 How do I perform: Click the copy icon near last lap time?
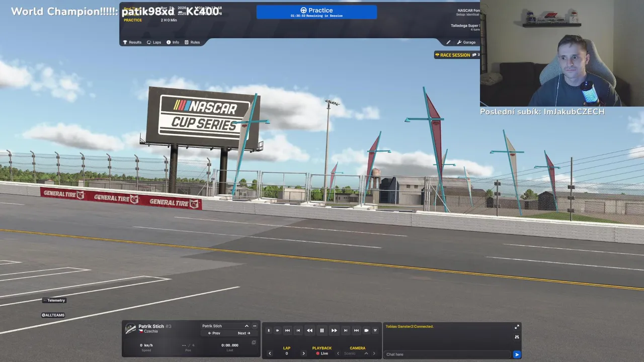click(x=254, y=343)
